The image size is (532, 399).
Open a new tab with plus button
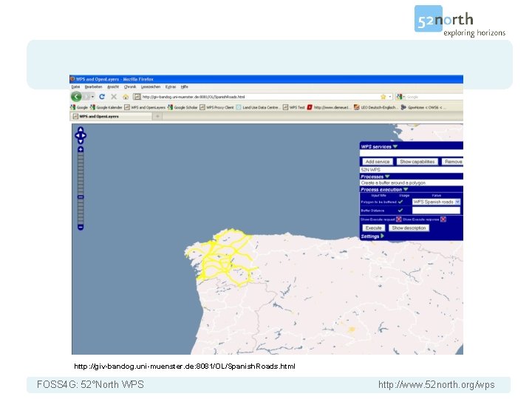coord(157,117)
